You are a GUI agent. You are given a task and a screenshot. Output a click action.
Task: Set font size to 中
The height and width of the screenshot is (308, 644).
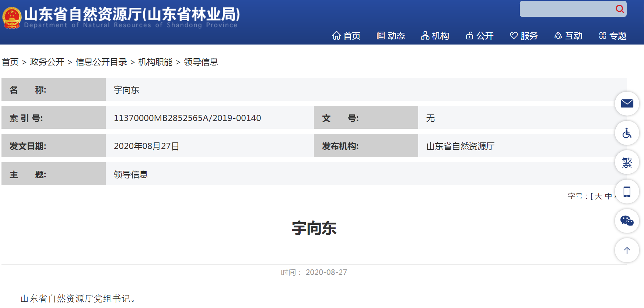coord(609,196)
